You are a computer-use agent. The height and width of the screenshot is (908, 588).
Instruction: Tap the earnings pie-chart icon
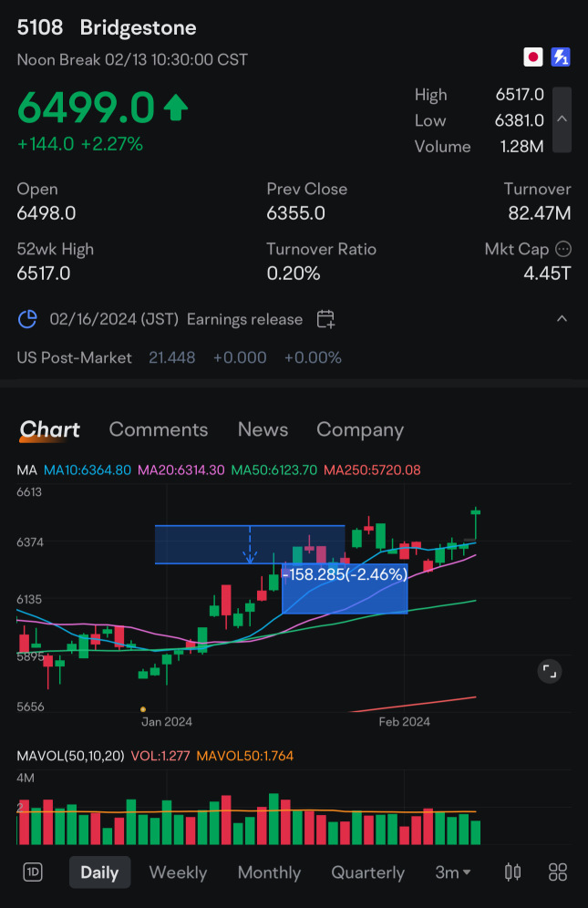coord(28,319)
